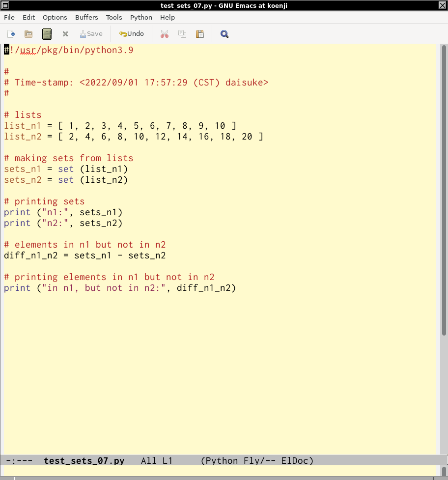The width and height of the screenshot is (448, 480).
Task: Click the copy icon in toolbar
Action: click(182, 34)
